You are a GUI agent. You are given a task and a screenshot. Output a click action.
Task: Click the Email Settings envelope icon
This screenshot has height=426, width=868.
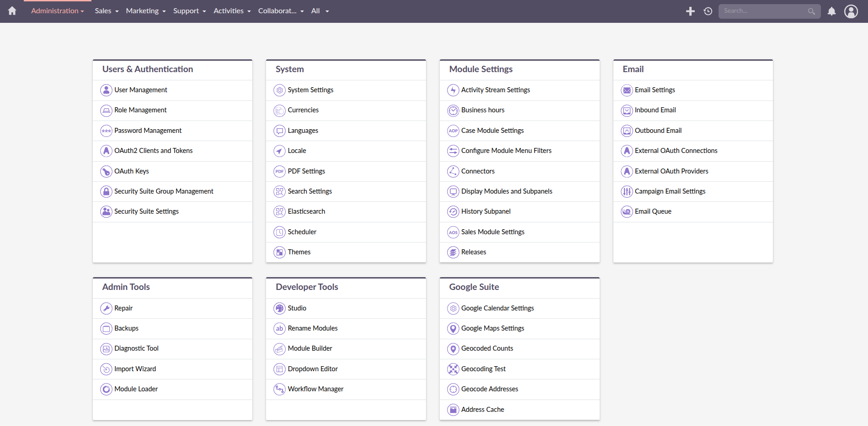click(627, 90)
